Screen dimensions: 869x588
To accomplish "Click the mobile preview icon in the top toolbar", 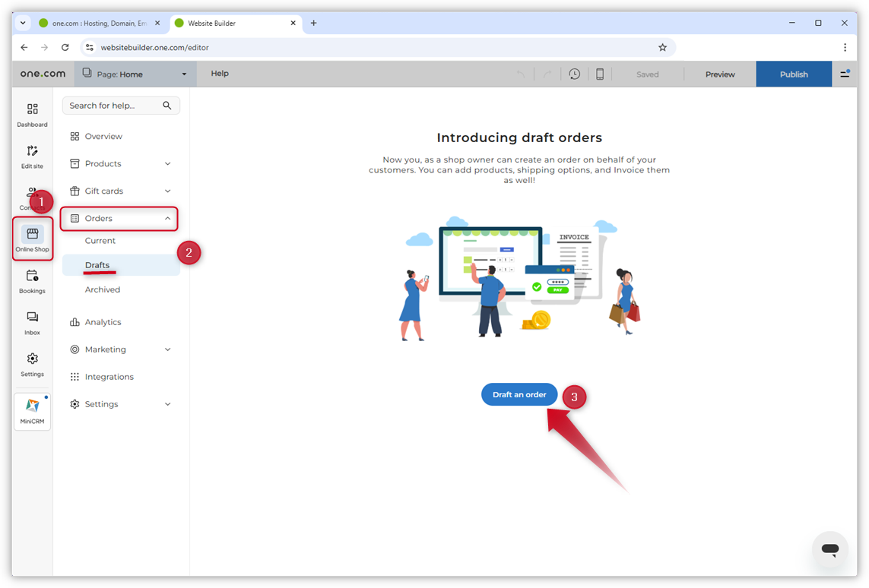I will click(600, 74).
